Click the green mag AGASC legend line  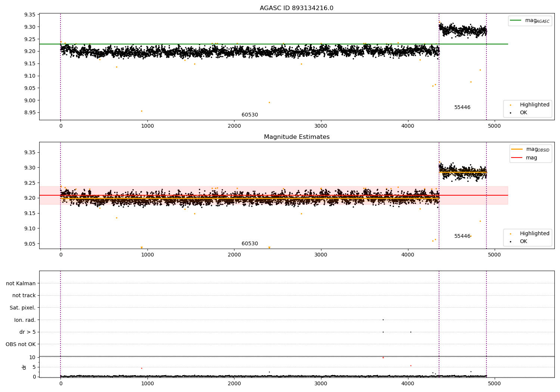click(x=516, y=21)
